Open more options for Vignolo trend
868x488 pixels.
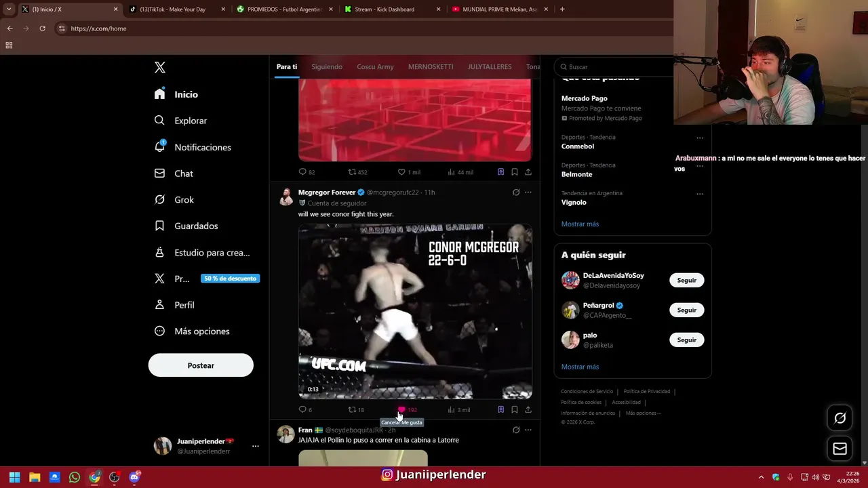[x=700, y=194]
